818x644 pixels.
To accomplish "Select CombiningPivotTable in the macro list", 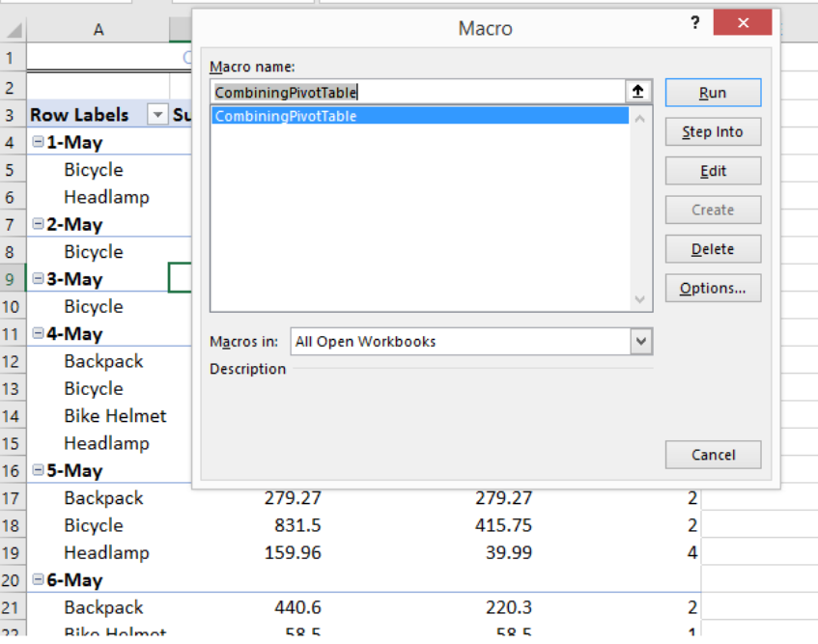I will [x=420, y=116].
